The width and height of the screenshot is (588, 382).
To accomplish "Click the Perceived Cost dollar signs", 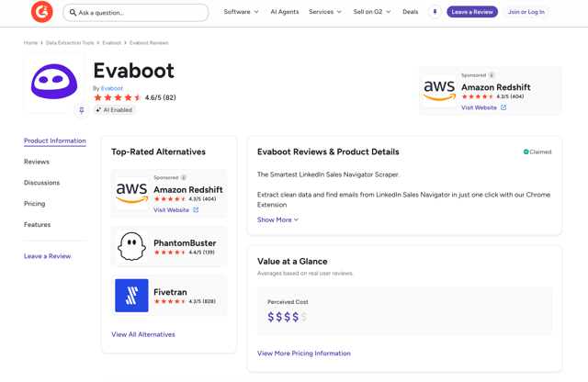I will point(287,317).
